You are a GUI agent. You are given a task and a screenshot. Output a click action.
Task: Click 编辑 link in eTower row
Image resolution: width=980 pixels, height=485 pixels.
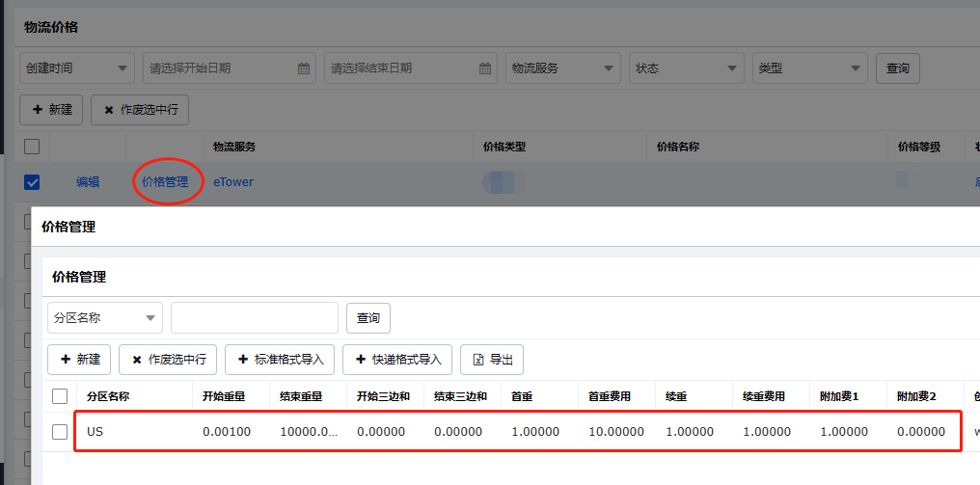[x=88, y=182]
